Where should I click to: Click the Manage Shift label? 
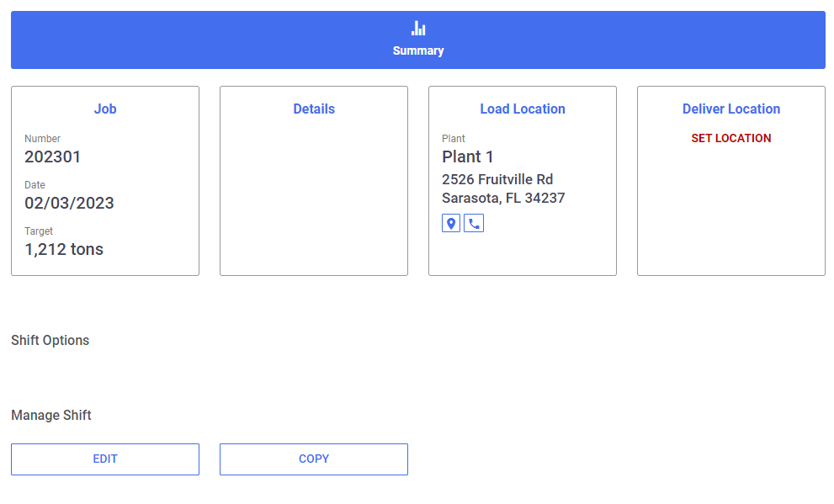coord(51,415)
